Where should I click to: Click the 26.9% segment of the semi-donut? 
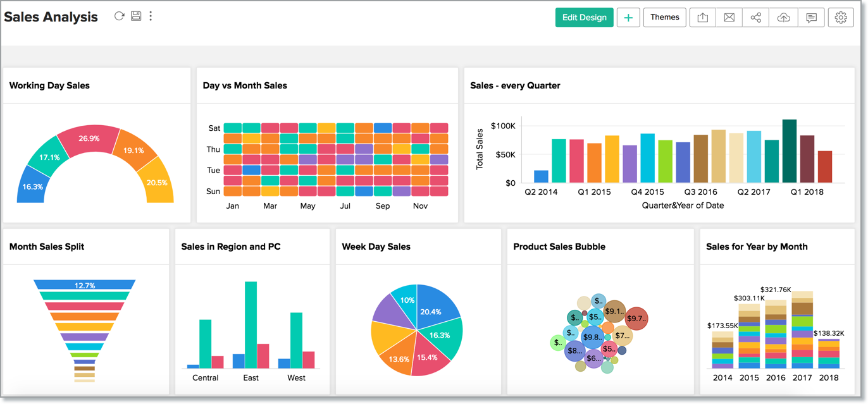(89, 139)
